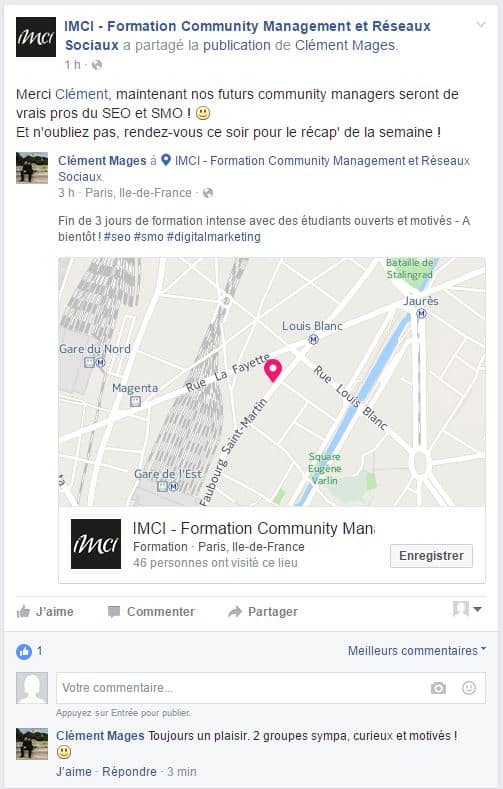Open the #digitalmarketing hashtag link
Image resolution: width=503 pixels, height=789 pixels.
(213, 236)
